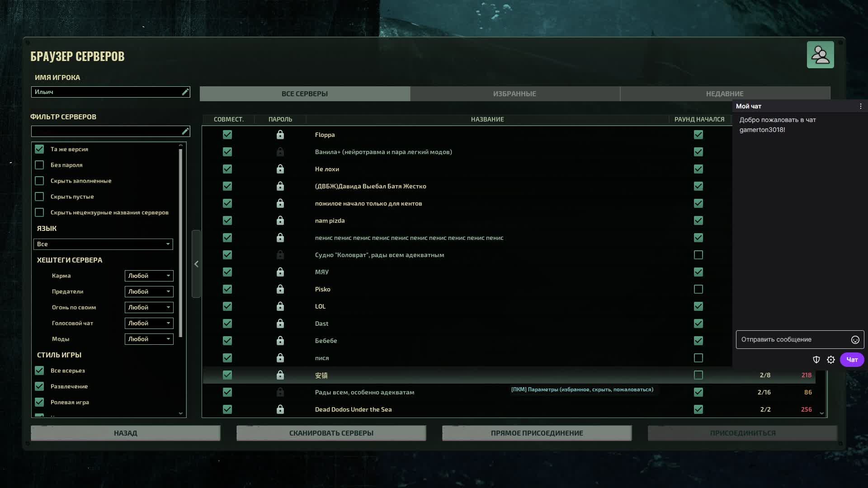Image resolution: width=868 pixels, height=488 pixels.
Task: Click the lock icon on Dast row
Action: 280,324
